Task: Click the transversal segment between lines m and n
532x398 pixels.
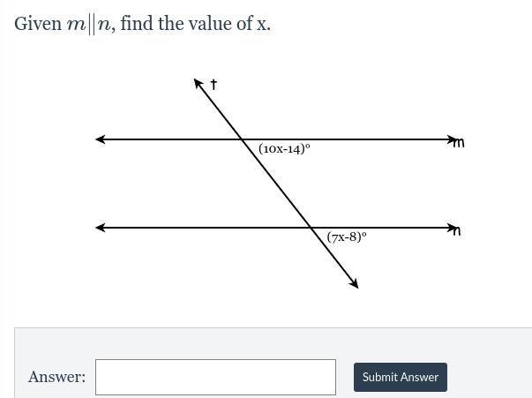Action: pos(276,184)
